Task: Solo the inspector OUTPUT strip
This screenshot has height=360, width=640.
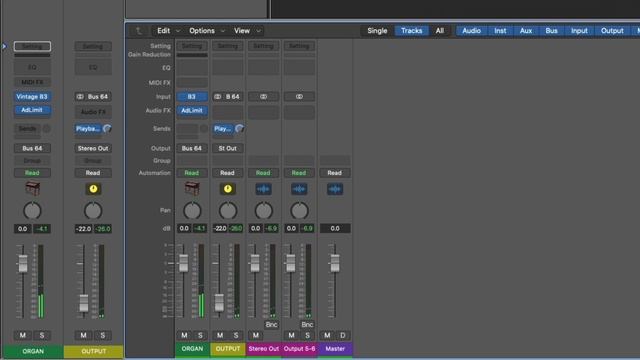Action: tap(102, 335)
